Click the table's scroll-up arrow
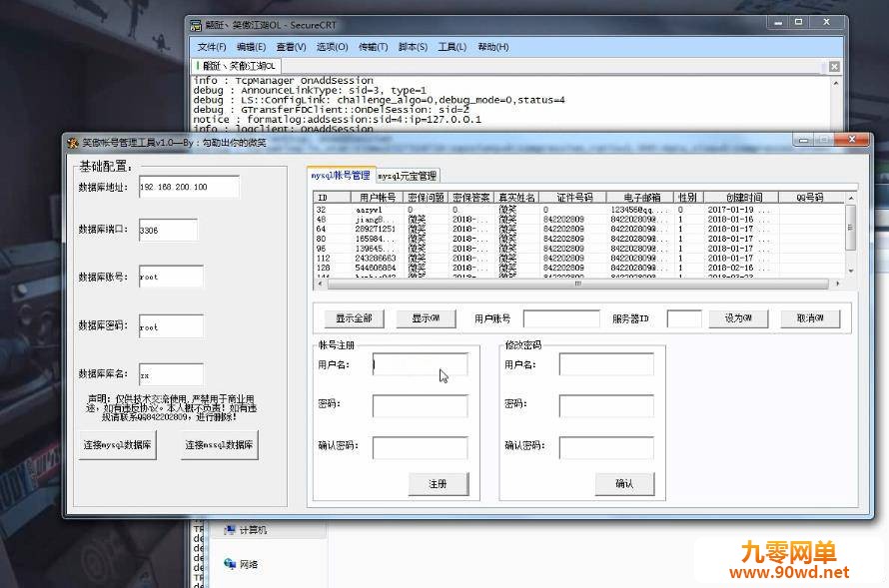Image resolution: width=889 pixels, height=588 pixels. (x=850, y=199)
